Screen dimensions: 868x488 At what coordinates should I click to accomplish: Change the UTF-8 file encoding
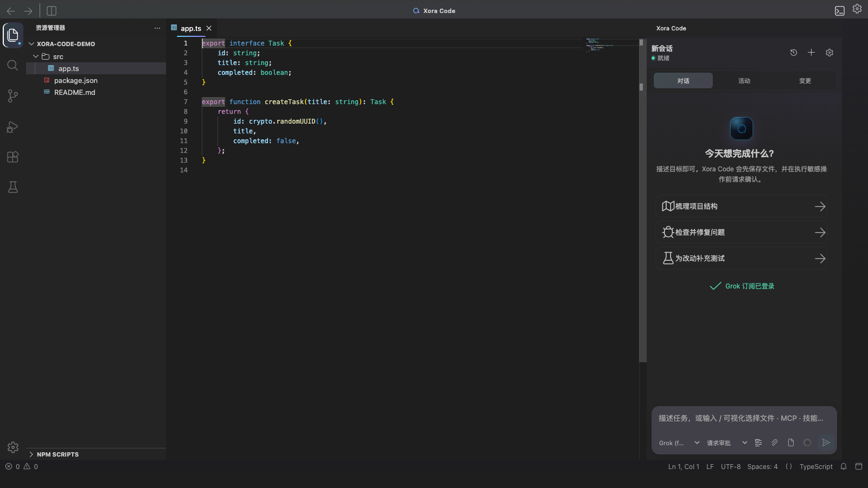point(731,467)
